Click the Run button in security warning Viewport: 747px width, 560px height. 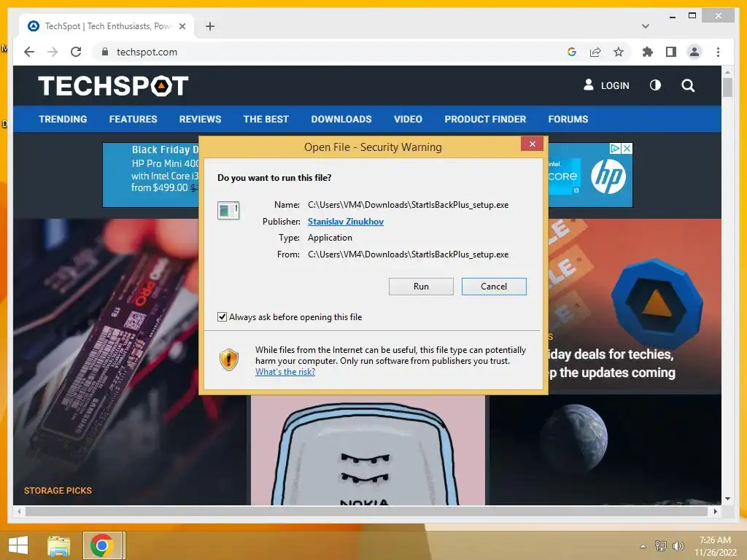(x=421, y=287)
